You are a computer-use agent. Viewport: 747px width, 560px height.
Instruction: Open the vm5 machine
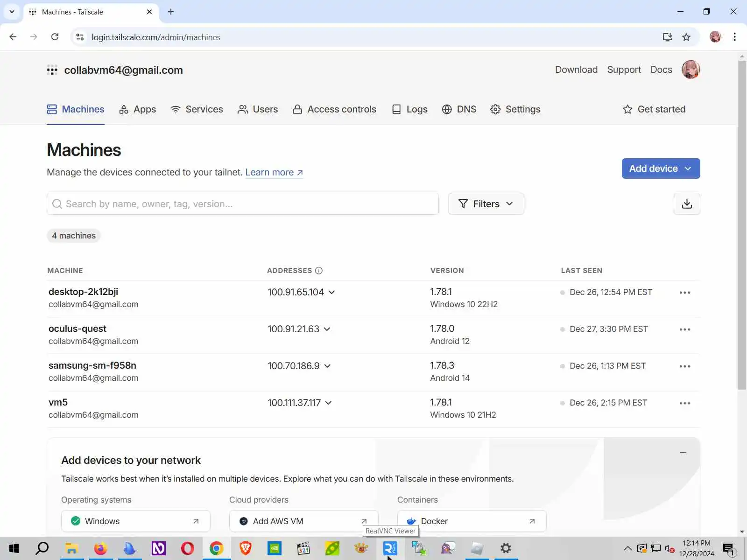58,402
